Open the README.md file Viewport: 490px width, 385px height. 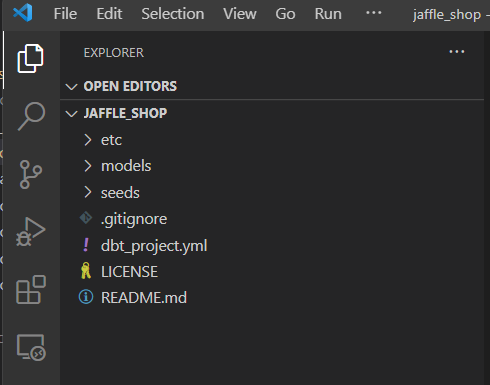[144, 298]
